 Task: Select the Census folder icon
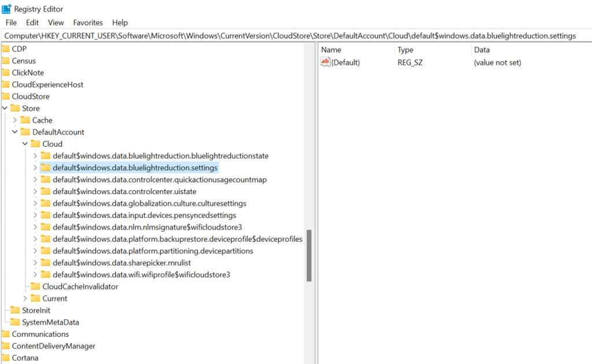pyautogui.click(x=5, y=61)
